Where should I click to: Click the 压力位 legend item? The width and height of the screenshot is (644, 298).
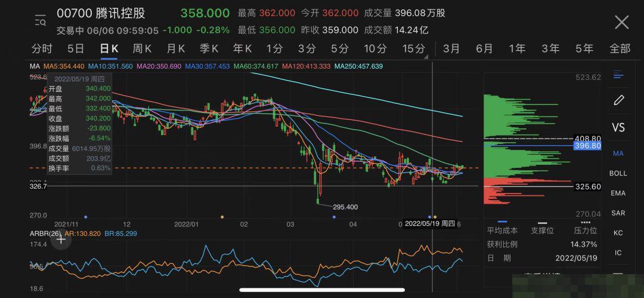(x=586, y=228)
